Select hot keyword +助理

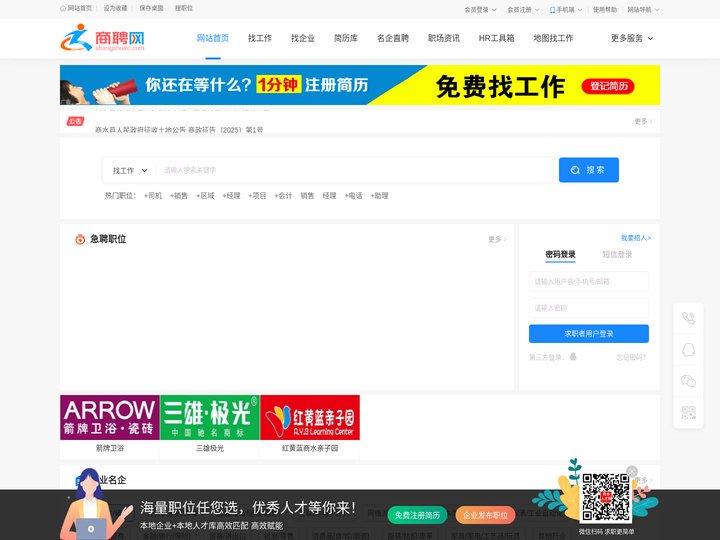pyautogui.click(x=379, y=196)
